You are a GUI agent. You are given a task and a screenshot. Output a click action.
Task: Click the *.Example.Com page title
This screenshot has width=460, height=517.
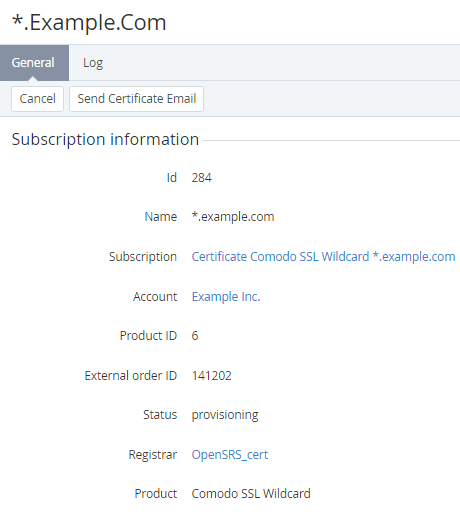pyautogui.click(x=89, y=23)
